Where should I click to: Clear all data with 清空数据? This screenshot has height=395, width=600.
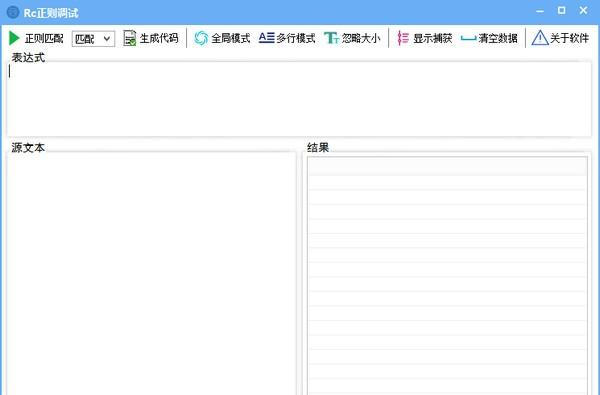489,38
